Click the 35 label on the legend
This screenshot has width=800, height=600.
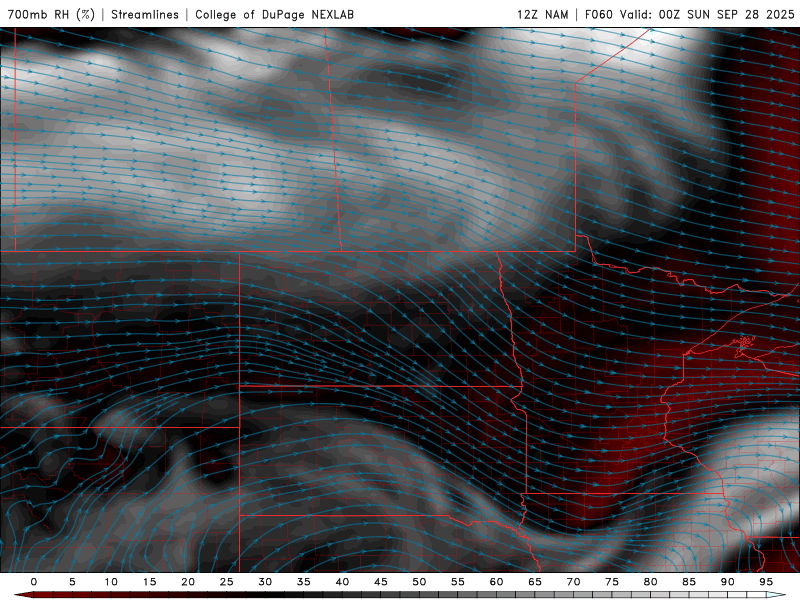click(x=304, y=582)
